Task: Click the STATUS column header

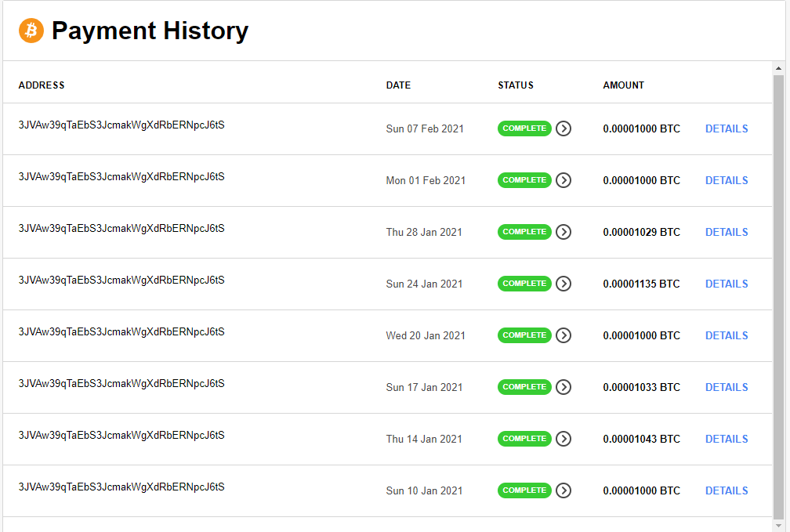Action: 516,85
